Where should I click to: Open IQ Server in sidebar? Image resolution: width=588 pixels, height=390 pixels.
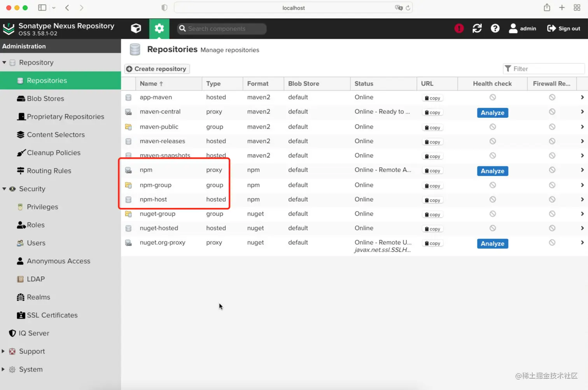(60, 333)
